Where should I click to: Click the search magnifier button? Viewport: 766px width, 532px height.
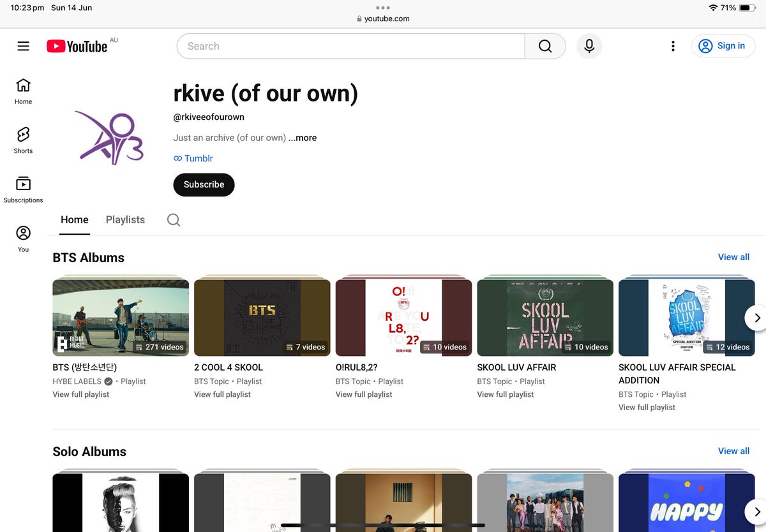(x=545, y=46)
